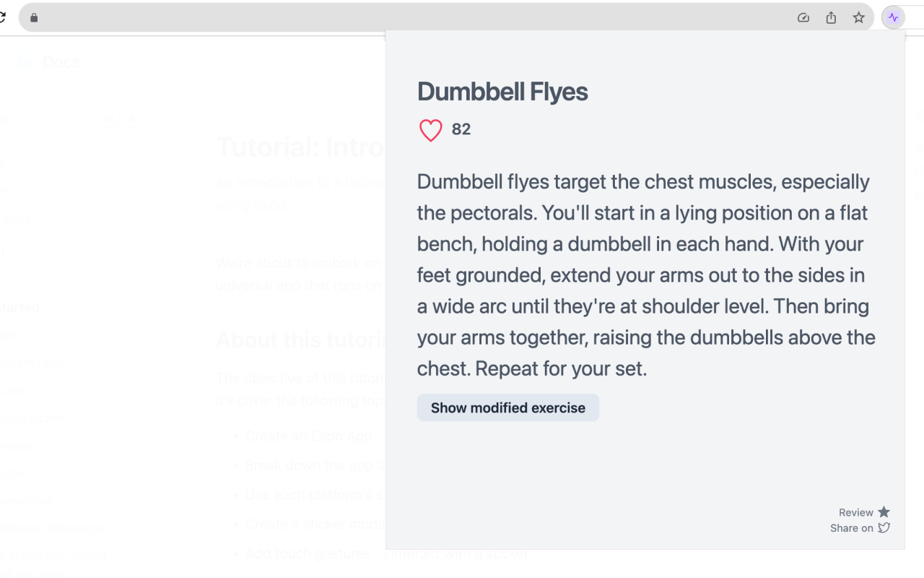Viewport: 924px width, 578px height.
Task: Click the dimmed 'Tutorial: Intro' page heading
Action: click(x=300, y=147)
